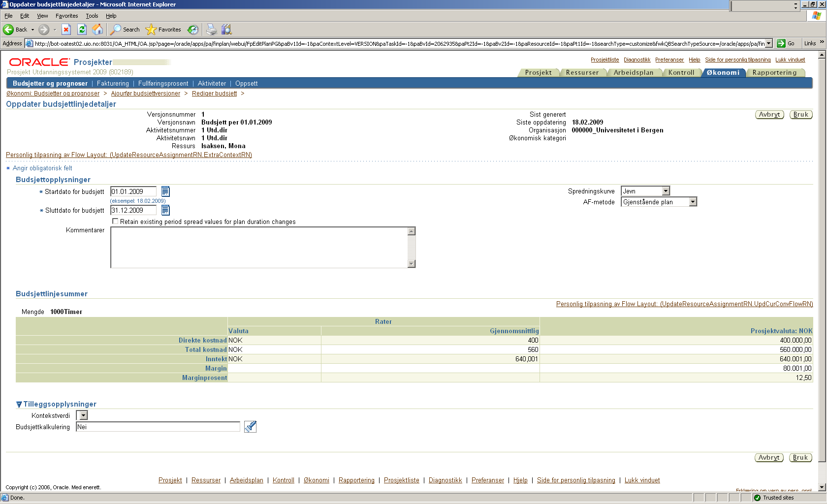827x504 pixels.
Task: Click the Oracle logo
Action: click(x=39, y=62)
